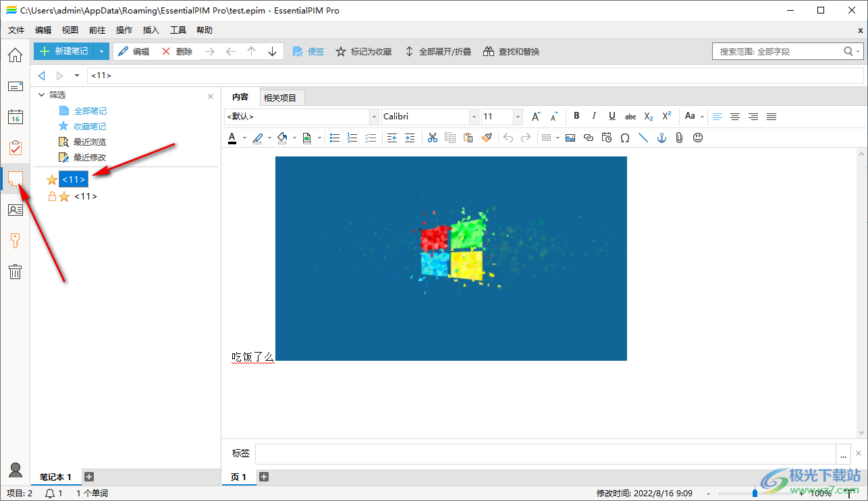Image resolution: width=868 pixels, height=501 pixels.
Task: Click the 新建笔记 button
Action: pyautogui.click(x=64, y=51)
